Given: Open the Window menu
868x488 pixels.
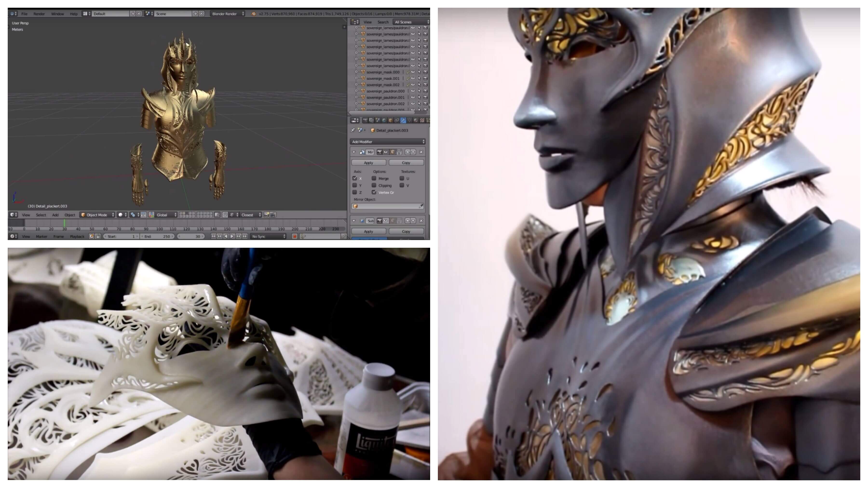Looking at the screenshot, I should (57, 14).
